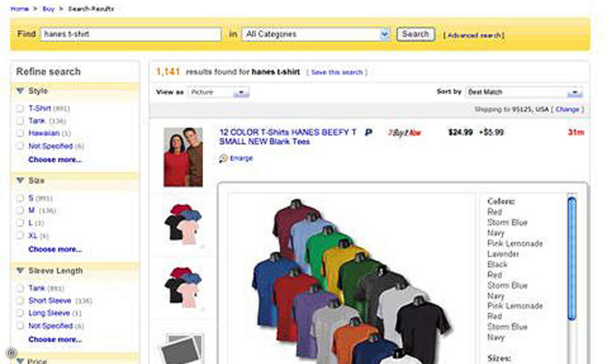Screen dimensions: 607x364
Task: Click the Enlarge link
Action: (x=241, y=158)
